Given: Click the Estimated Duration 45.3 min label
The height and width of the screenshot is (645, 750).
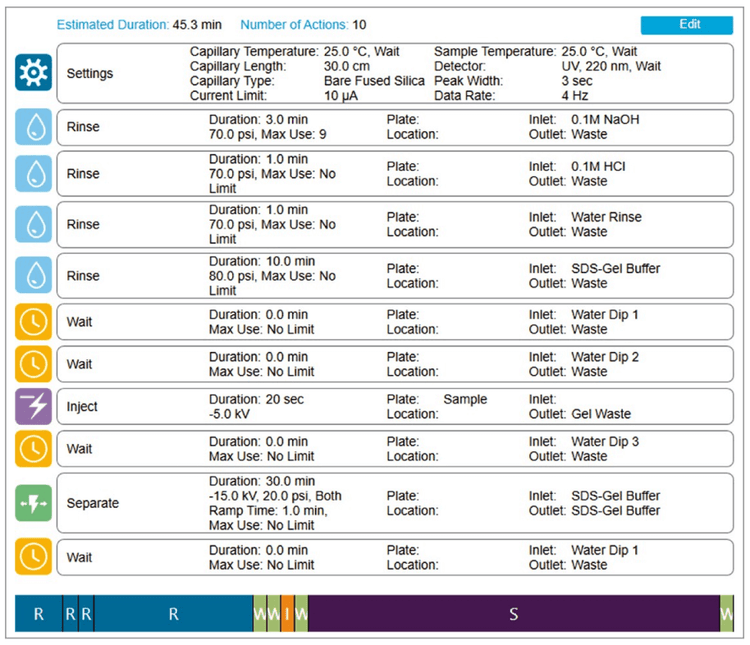Looking at the screenshot, I should click(139, 25).
